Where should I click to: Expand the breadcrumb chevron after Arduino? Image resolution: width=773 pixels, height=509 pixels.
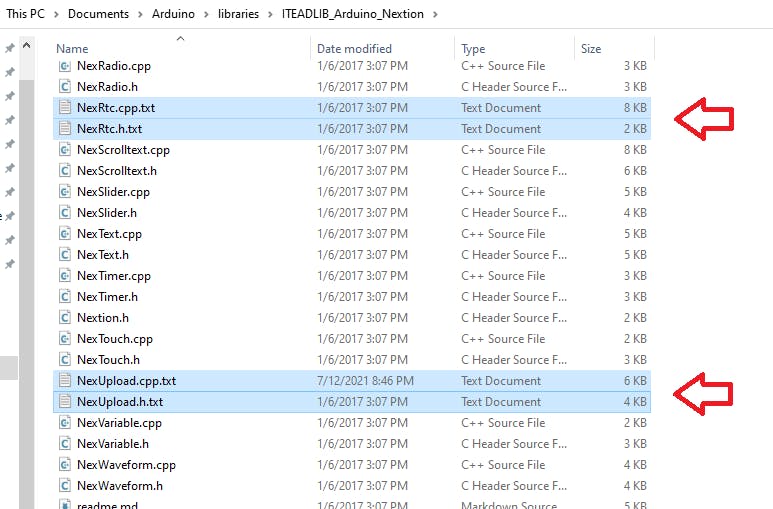point(207,14)
